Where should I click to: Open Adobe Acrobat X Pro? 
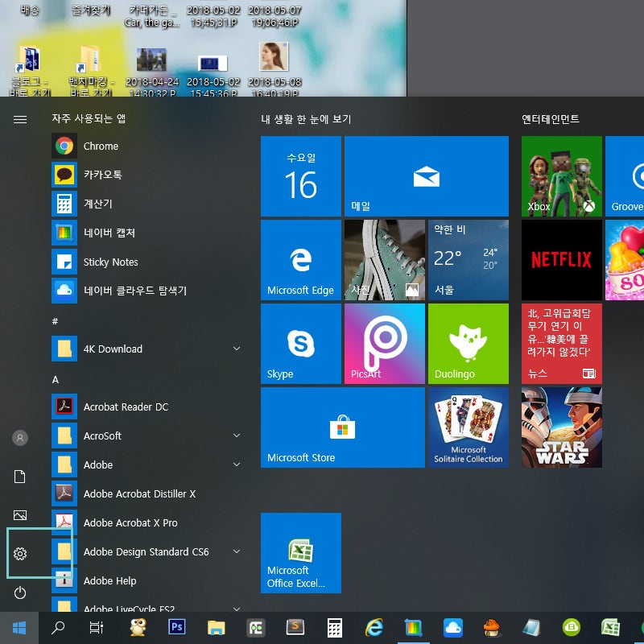point(146,522)
